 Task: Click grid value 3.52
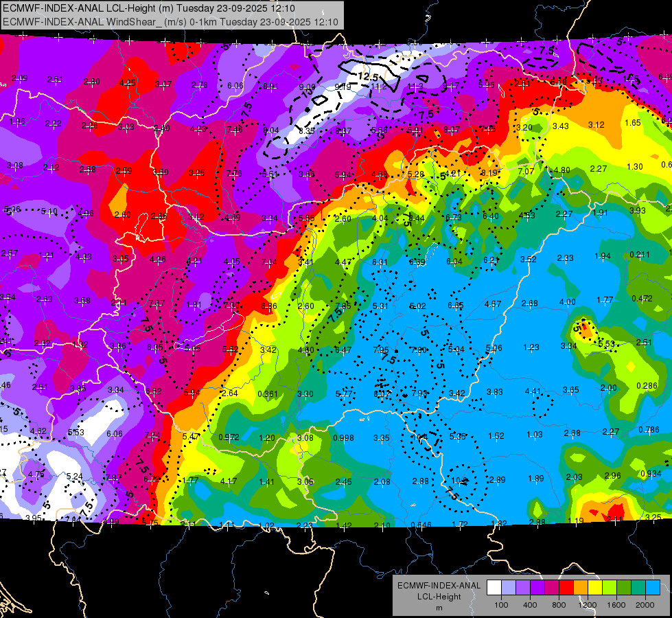(529, 259)
